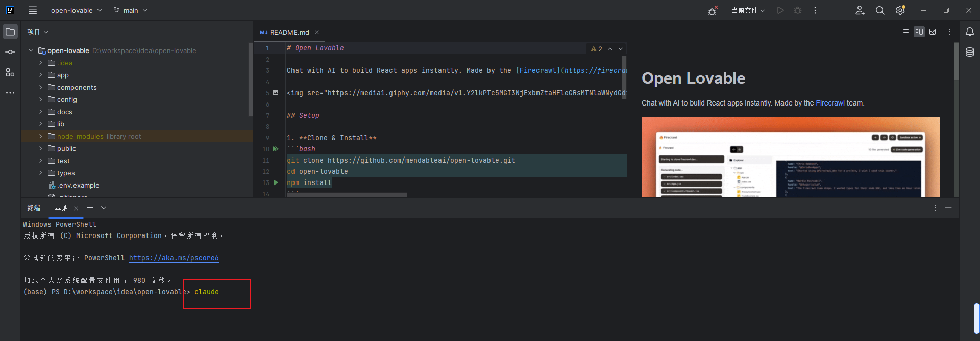Open the Commit tool window icon
The height and width of the screenshot is (341, 980).
pos(10,52)
